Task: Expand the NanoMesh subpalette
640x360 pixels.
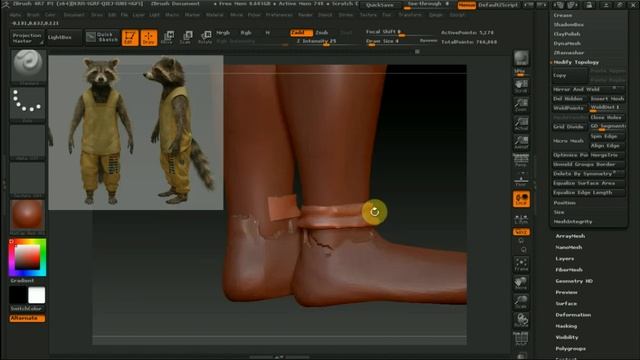Action: click(x=569, y=247)
